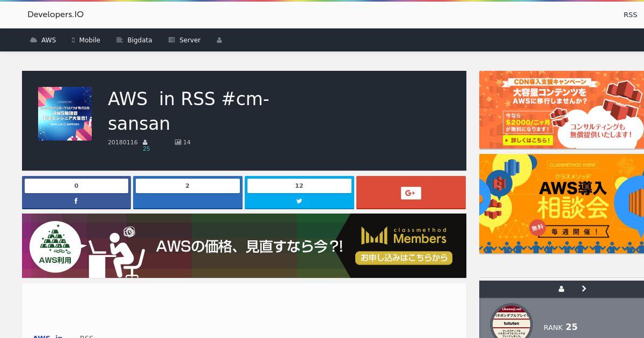Screen dimensions: 644x338
Task: Open the CDN campaign ad banner
Action: tap(561, 110)
